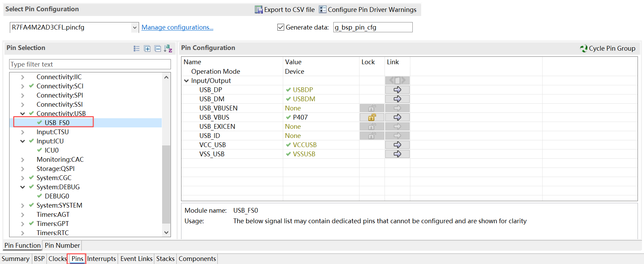
Task: Open the Manage configurations link
Action: [x=177, y=27]
